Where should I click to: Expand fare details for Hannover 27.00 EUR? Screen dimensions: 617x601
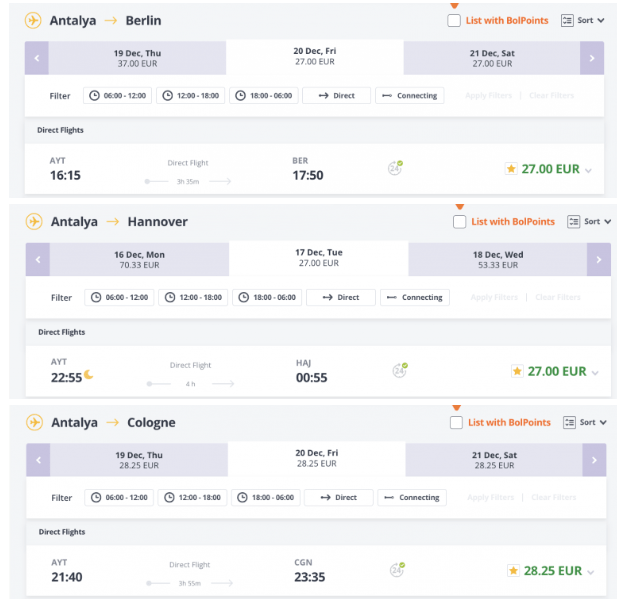(595, 373)
